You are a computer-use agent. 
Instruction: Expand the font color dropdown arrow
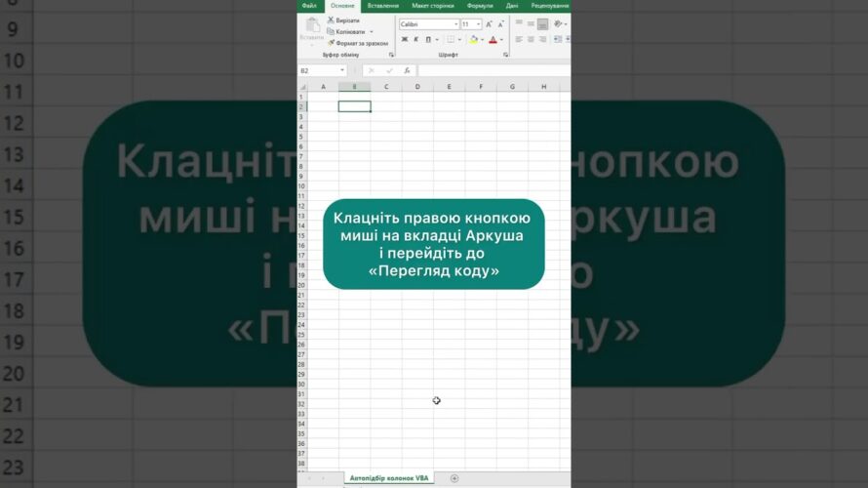[x=501, y=39]
